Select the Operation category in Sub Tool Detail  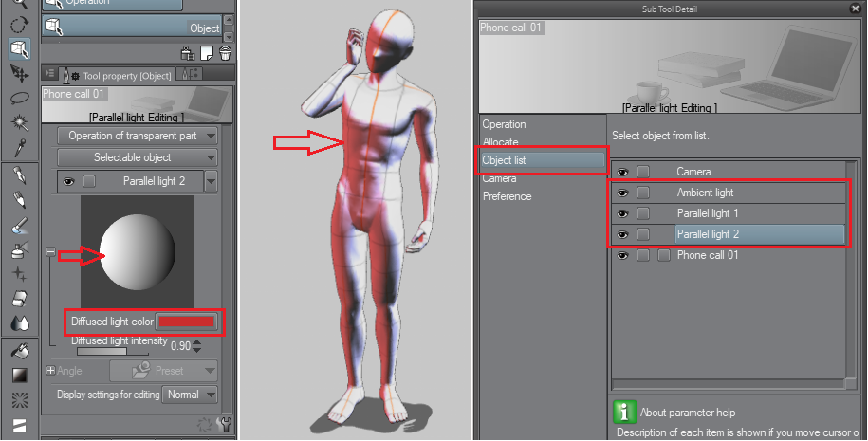point(504,124)
